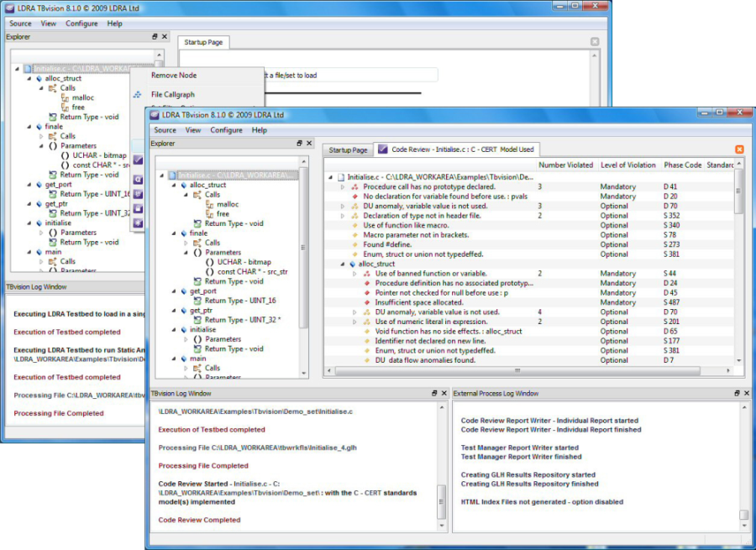Image resolution: width=756 pixels, height=550 pixels.
Task: Click Initialise.c file icon in Code Review table
Action: pyautogui.click(x=341, y=177)
